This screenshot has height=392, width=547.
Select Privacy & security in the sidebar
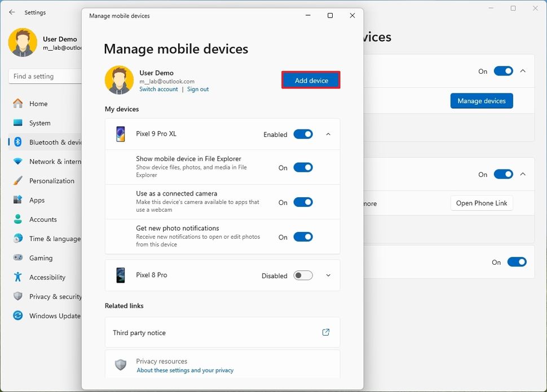(x=53, y=296)
